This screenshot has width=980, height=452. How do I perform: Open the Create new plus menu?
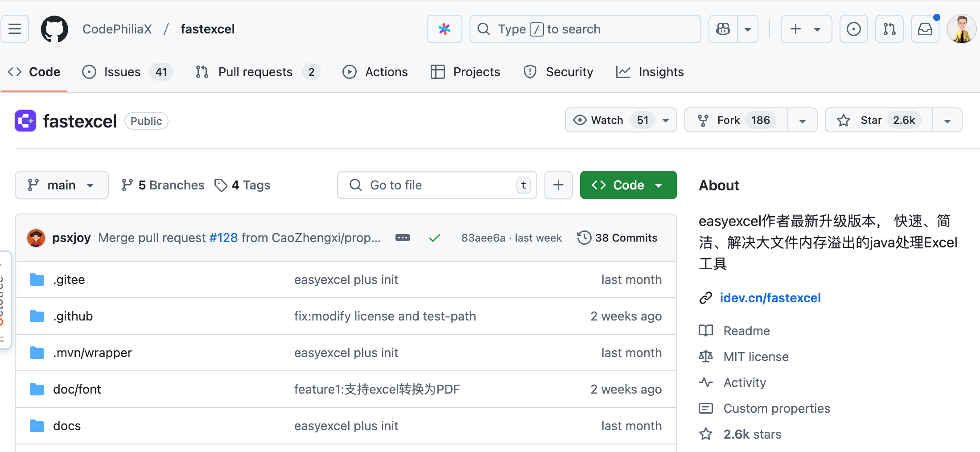[x=806, y=29]
